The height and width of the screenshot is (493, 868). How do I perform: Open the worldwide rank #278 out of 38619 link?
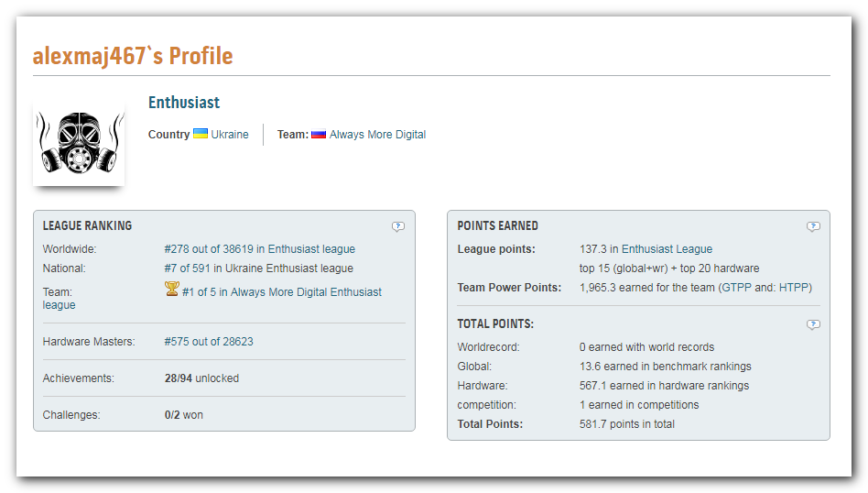pyautogui.click(x=260, y=249)
